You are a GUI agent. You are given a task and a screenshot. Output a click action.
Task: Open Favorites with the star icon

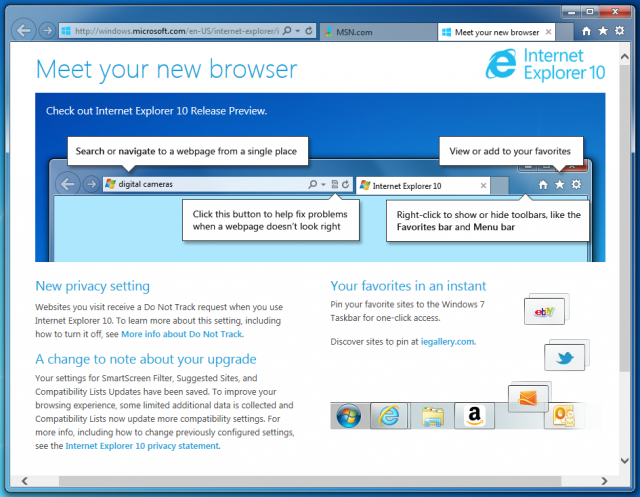pos(603,31)
